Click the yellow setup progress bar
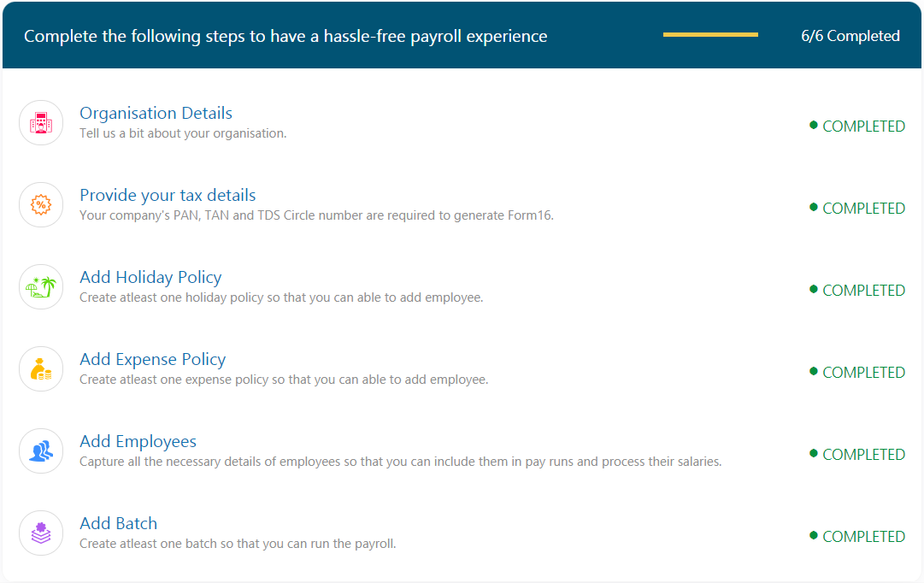The height and width of the screenshot is (583, 924). (x=710, y=35)
